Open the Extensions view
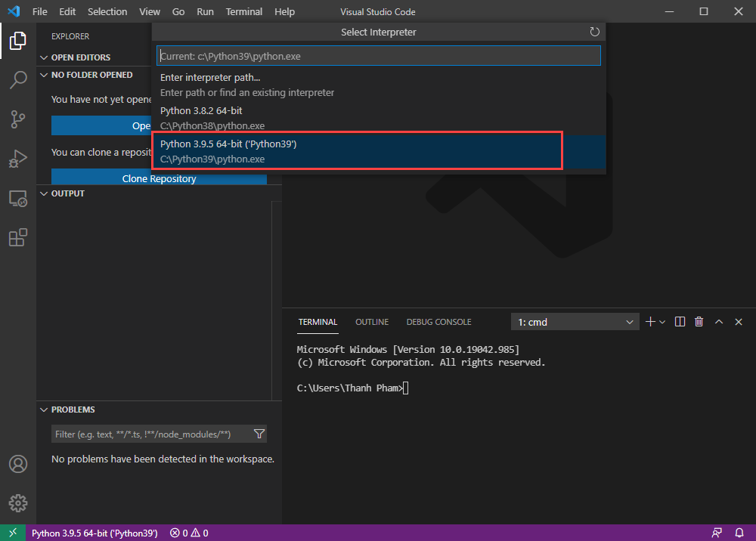 point(18,237)
